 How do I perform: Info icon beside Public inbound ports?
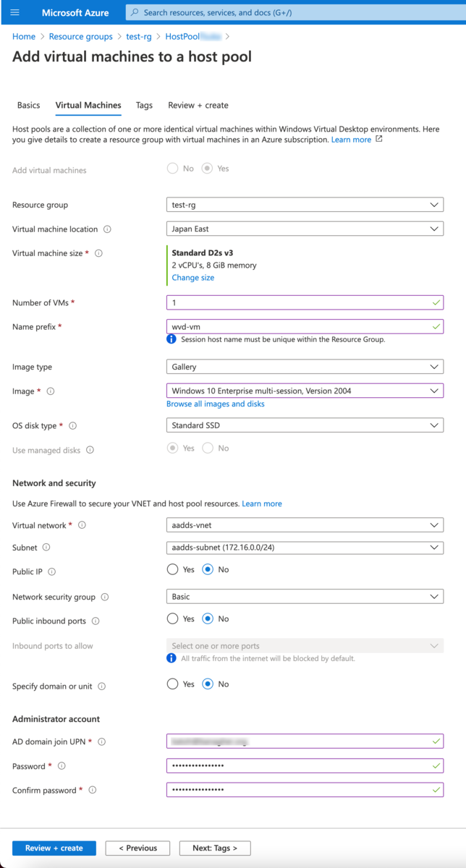(96, 621)
